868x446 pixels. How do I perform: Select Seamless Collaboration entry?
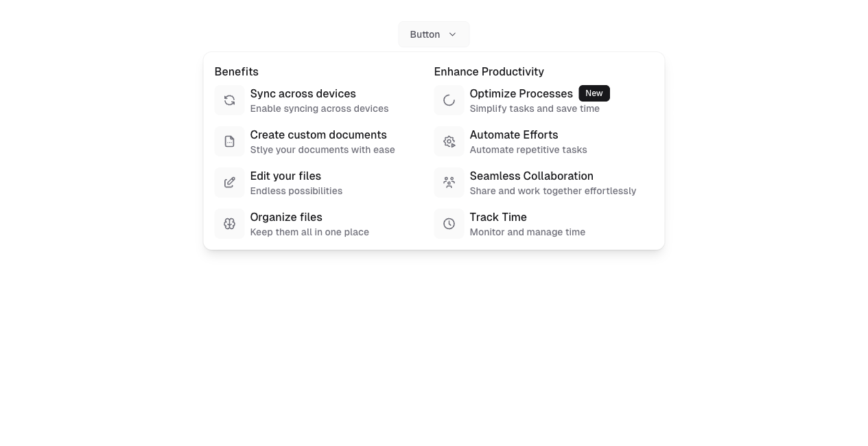click(x=531, y=176)
